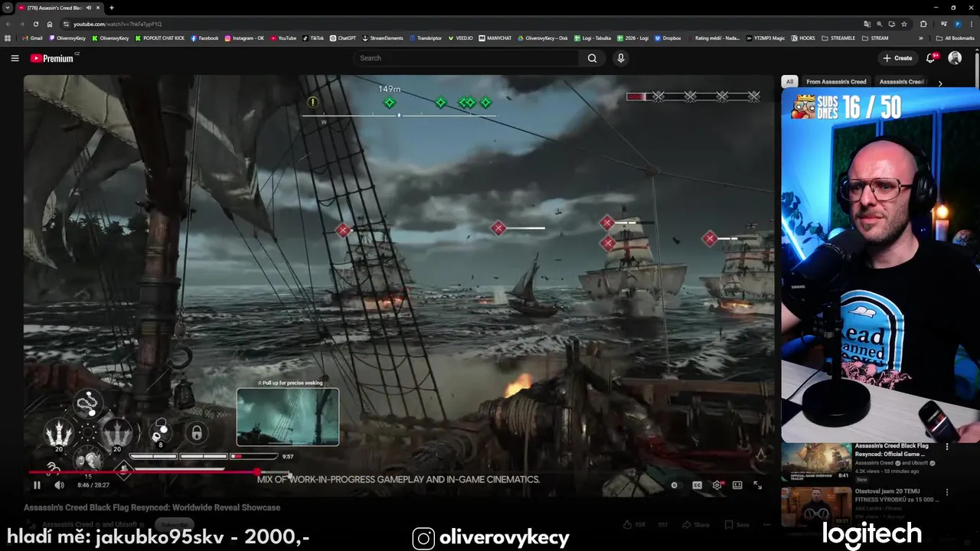Show more bookmarks chevron
This screenshot has width=980, height=551.
pyautogui.click(x=921, y=37)
